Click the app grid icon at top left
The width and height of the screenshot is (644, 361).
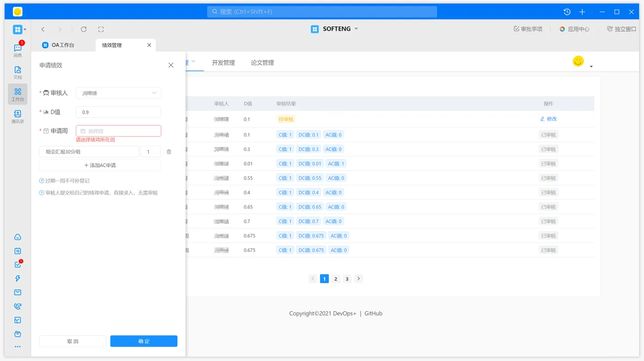17,29
